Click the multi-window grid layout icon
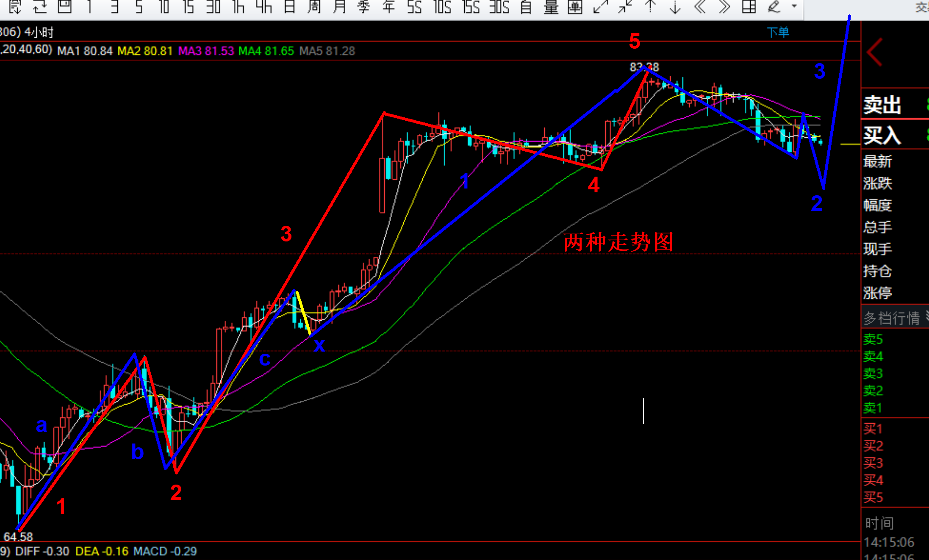The width and height of the screenshot is (929, 560). click(x=749, y=7)
